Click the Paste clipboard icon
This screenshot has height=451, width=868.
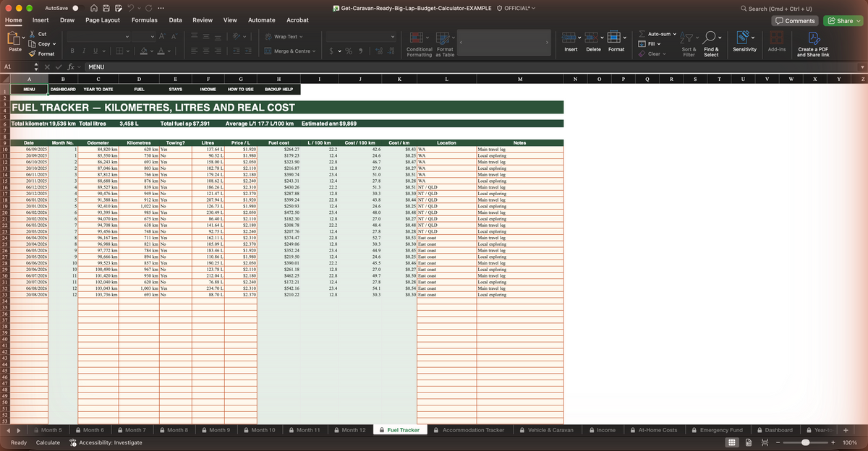pos(14,38)
